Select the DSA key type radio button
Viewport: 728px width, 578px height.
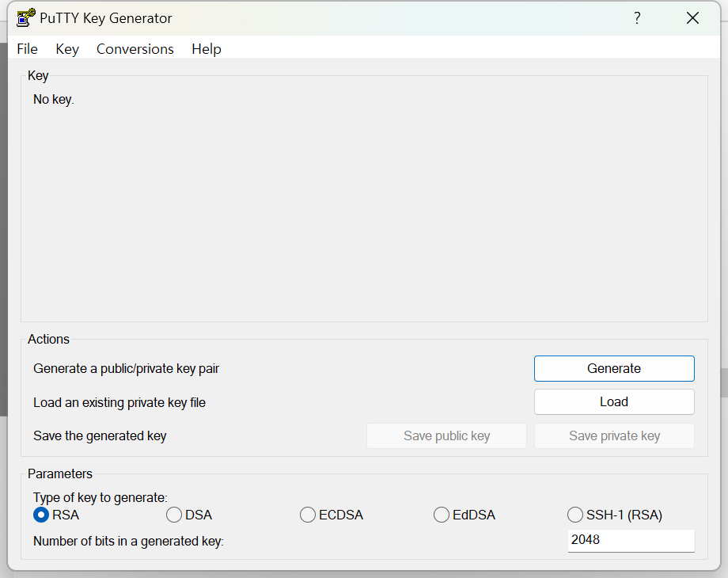coord(174,515)
